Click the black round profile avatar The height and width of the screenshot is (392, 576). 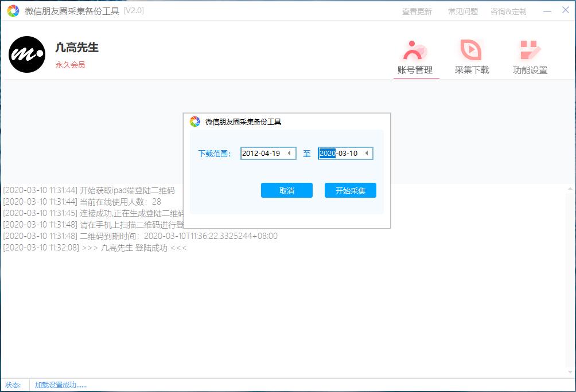click(x=27, y=54)
